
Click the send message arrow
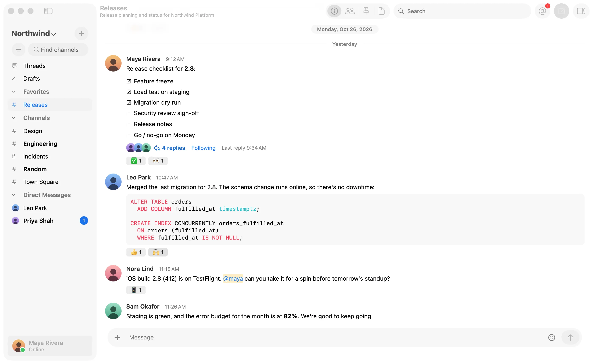pyautogui.click(x=570, y=337)
